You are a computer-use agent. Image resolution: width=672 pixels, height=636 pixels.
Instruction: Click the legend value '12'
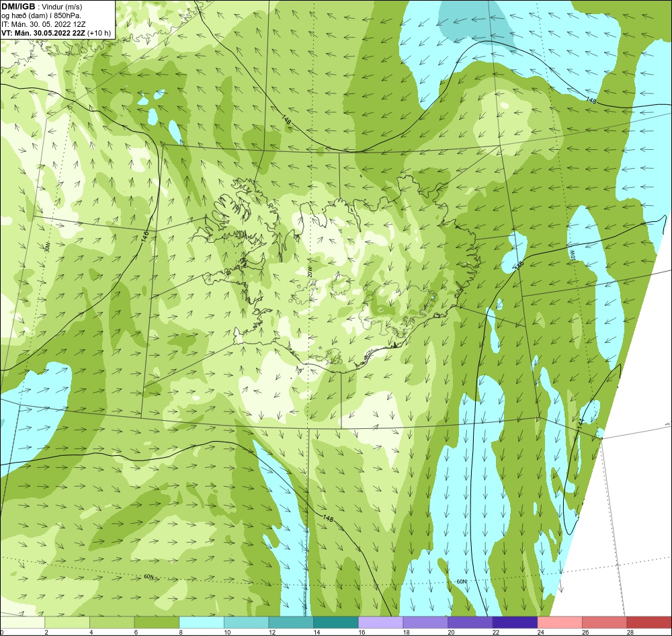(272, 632)
